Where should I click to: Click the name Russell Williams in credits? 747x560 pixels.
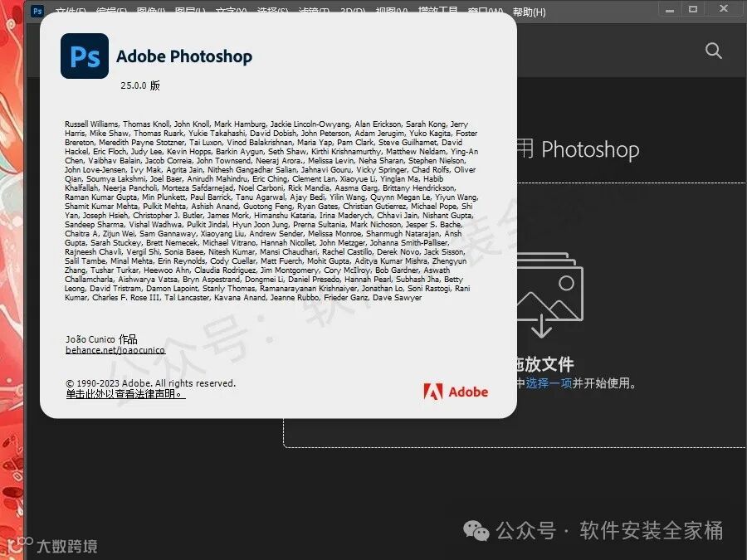tap(91, 124)
